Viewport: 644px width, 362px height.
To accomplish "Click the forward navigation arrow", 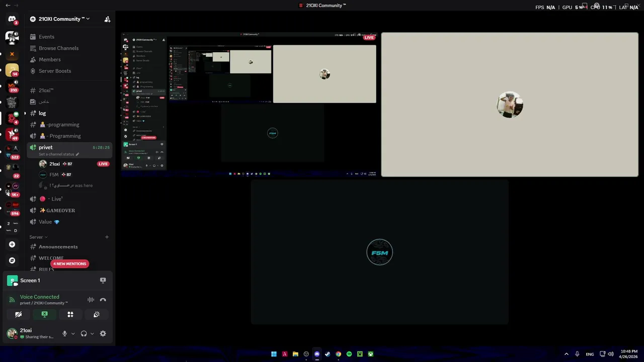I will click(16, 6).
